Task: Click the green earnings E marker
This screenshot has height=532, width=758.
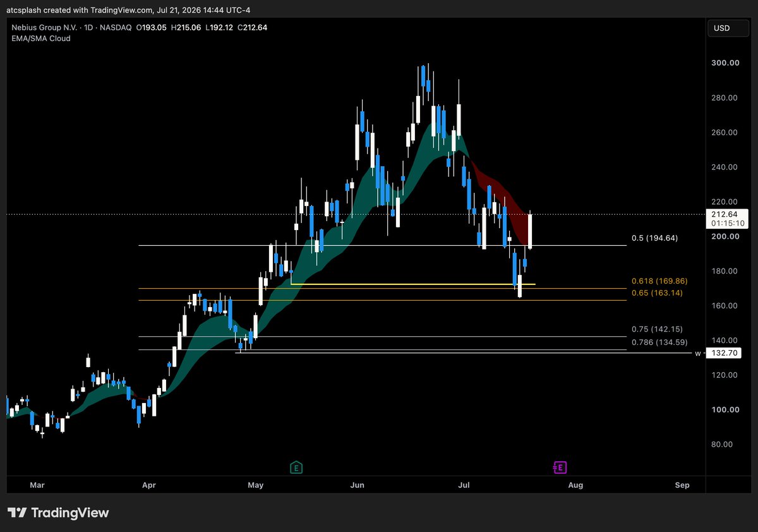Action: coord(296,468)
